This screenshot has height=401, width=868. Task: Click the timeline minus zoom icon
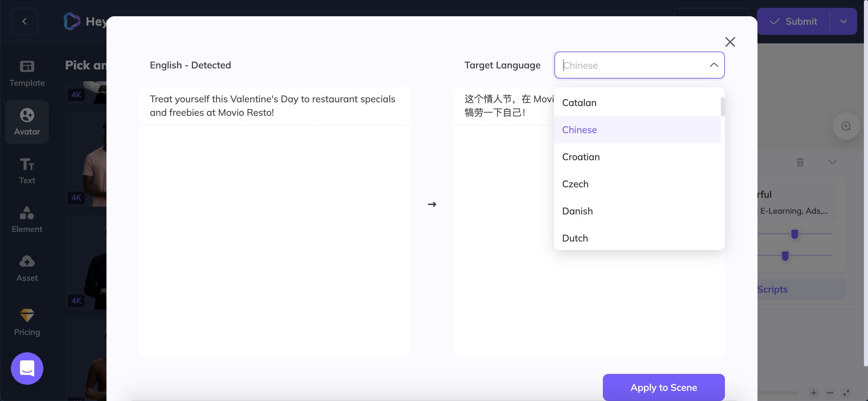830,393
